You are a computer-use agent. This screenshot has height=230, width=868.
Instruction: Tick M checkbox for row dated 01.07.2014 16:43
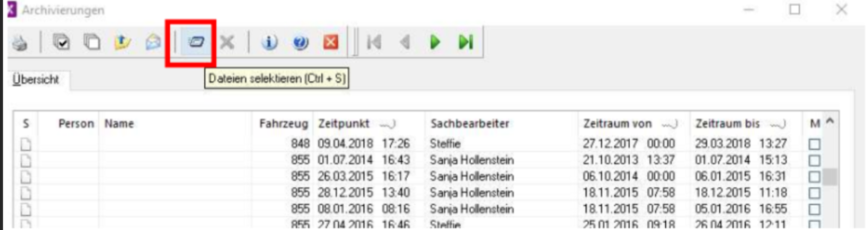point(814,160)
